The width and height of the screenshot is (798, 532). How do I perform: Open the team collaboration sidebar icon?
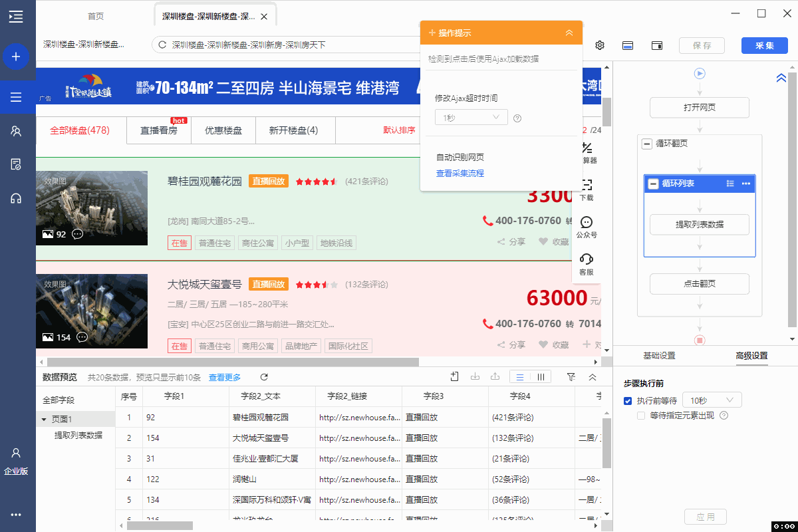(16, 131)
